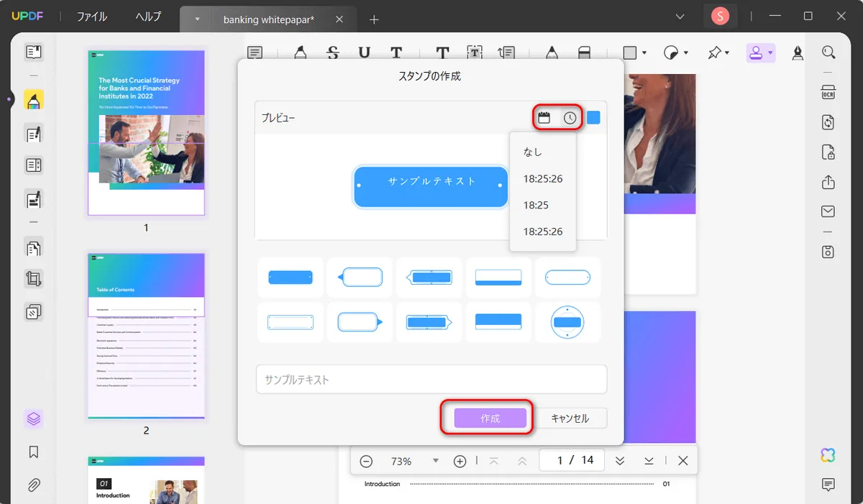Add a new tab with plus button

(374, 19)
